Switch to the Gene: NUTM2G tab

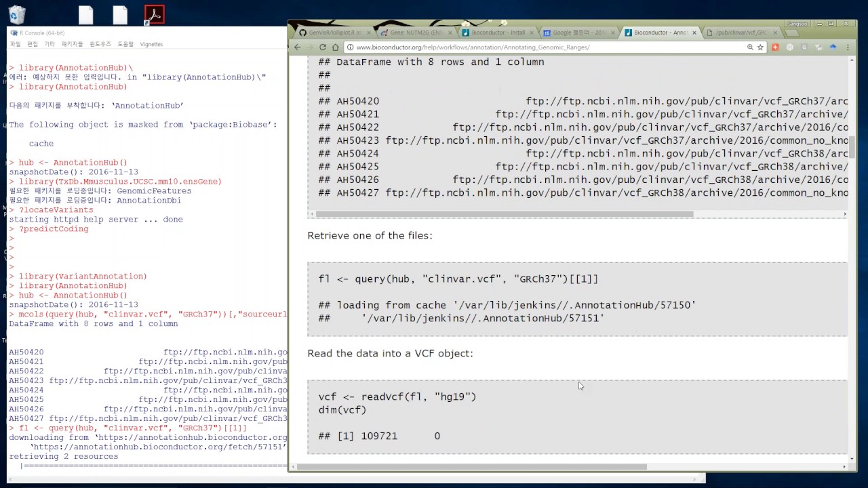(x=416, y=33)
